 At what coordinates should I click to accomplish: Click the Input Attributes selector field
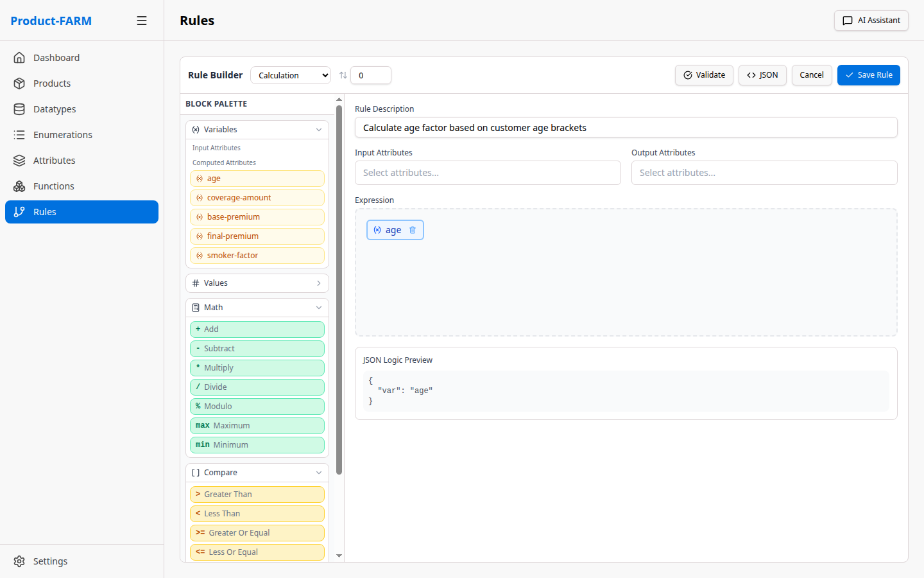pyautogui.click(x=488, y=172)
